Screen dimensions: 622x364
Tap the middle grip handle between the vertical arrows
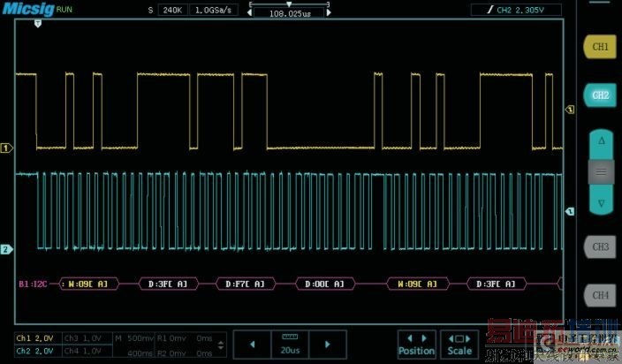click(602, 172)
